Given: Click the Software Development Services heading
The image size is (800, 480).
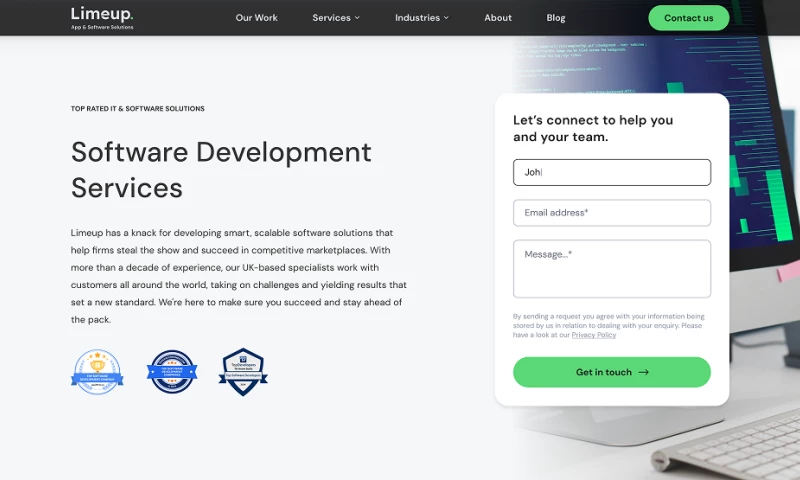Looking at the screenshot, I should coord(221,169).
